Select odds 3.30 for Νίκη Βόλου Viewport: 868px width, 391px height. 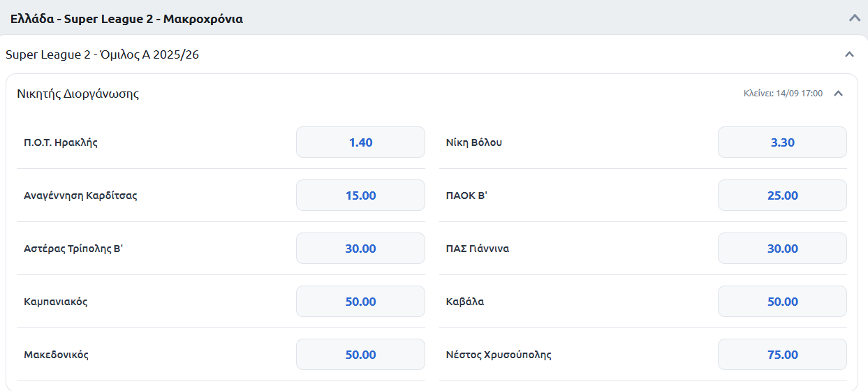[782, 142]
